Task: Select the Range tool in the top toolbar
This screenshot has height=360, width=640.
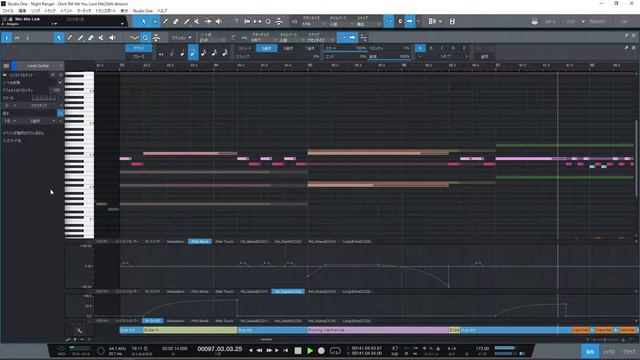Action: click(155, 21)
